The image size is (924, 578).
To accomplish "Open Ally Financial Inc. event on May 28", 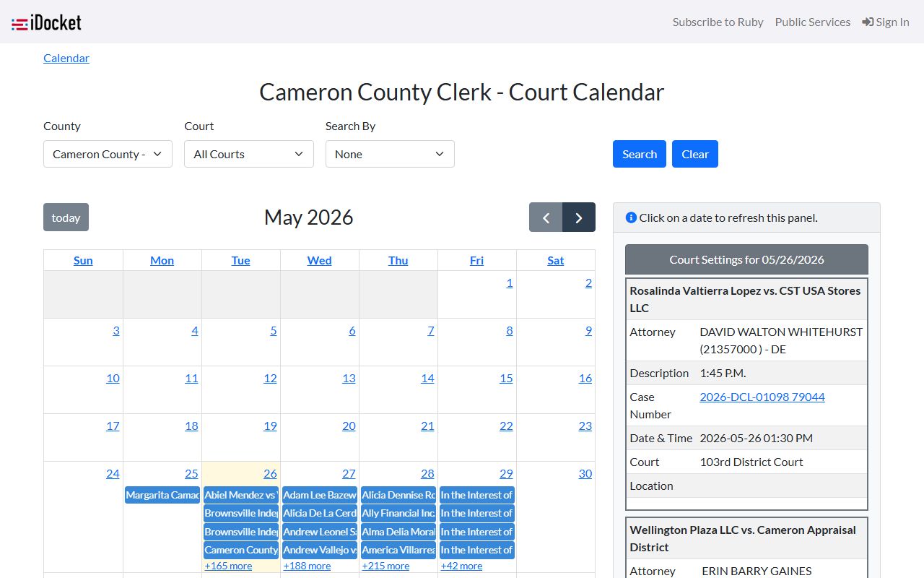I will pyautogui.click(x=398, y=513).
